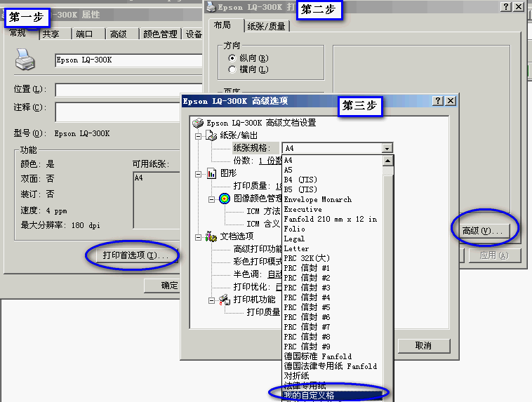
Task: Click A4 in the 可用纸张 available paper list
Action: coord(139,177)
